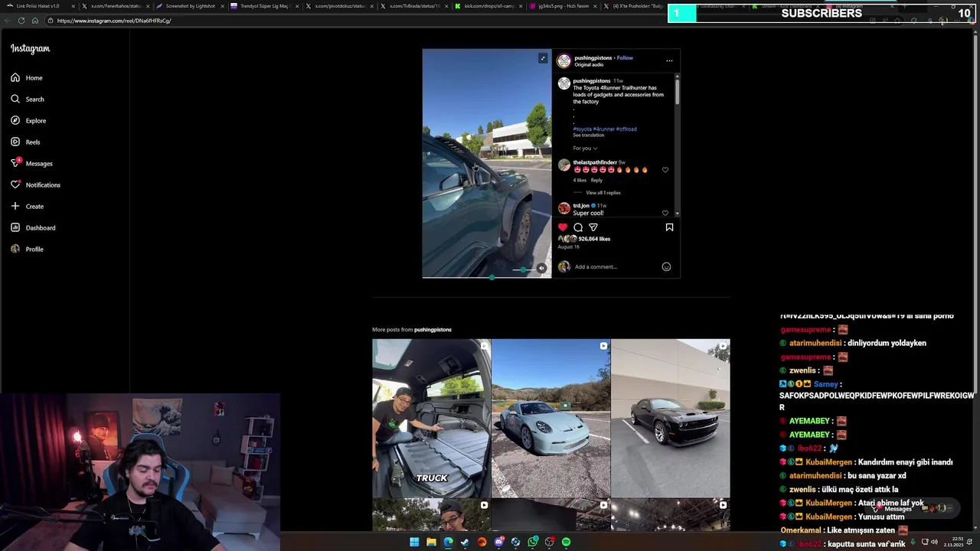This screenshot has width=980, height=551.
Task: Open Notifications from the sidebar
Action: pyautogui.click(x=34, y=184)
